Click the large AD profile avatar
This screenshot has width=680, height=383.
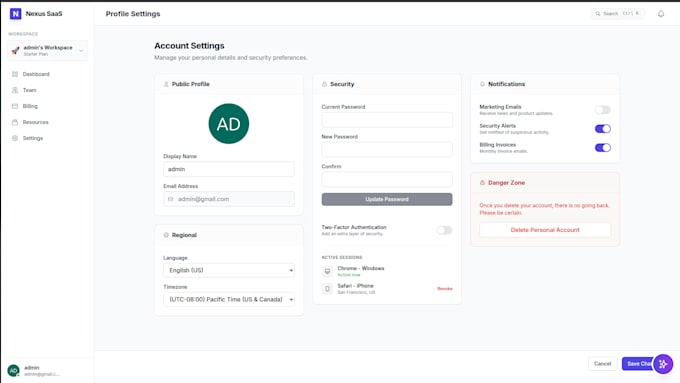pos(229,124)
